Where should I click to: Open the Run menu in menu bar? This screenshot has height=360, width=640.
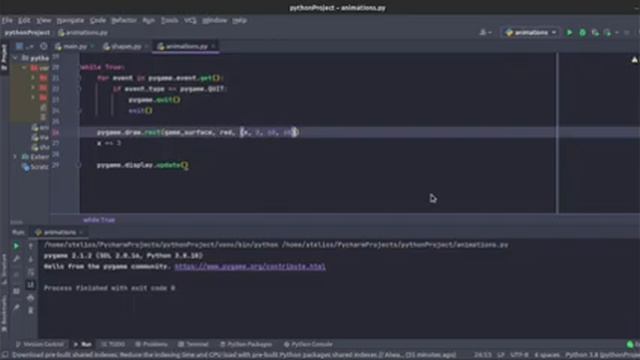coord(149,20)
